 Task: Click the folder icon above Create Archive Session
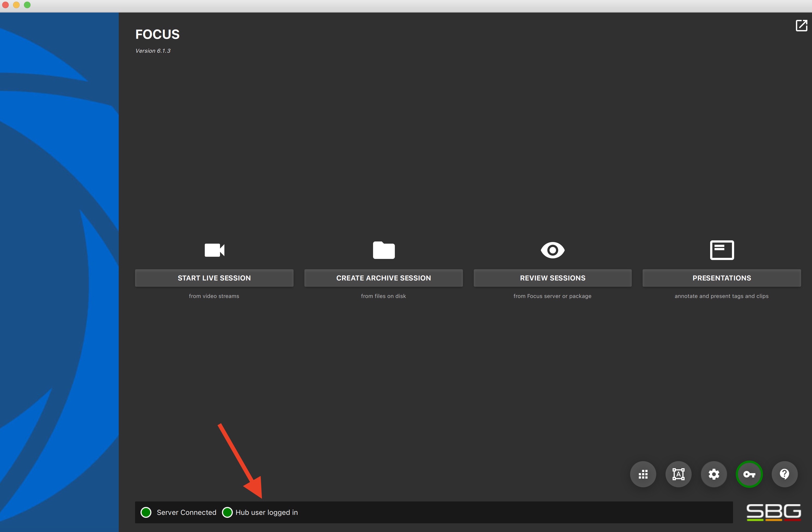click(383, 250)
